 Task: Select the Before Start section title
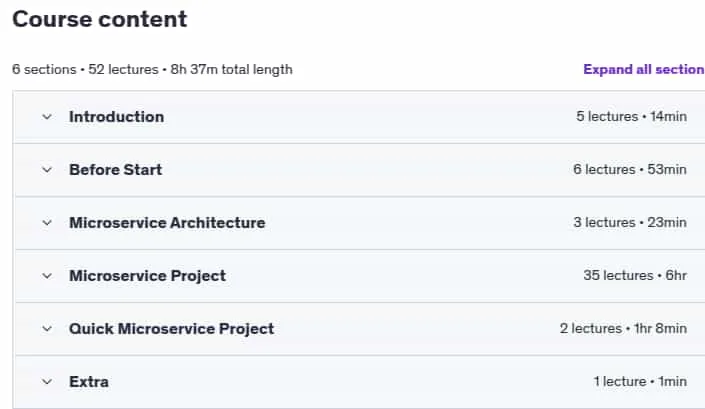(x=116, y=170)
